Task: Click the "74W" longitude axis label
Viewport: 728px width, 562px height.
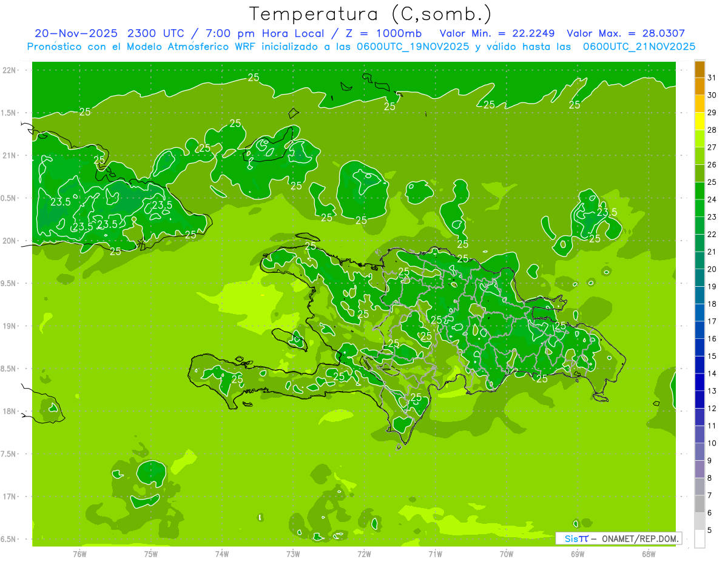Action: click(x=222, y=554)
